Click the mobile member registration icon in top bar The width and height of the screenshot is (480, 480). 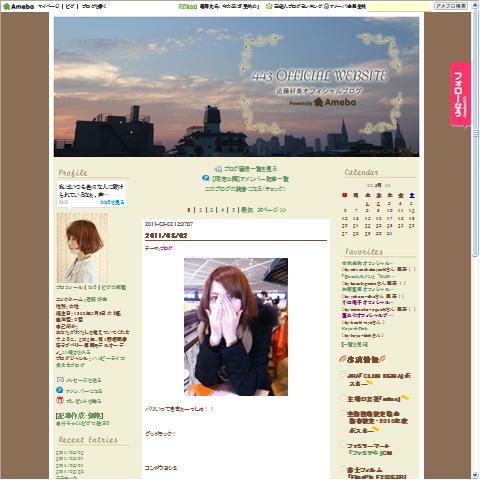326,6
